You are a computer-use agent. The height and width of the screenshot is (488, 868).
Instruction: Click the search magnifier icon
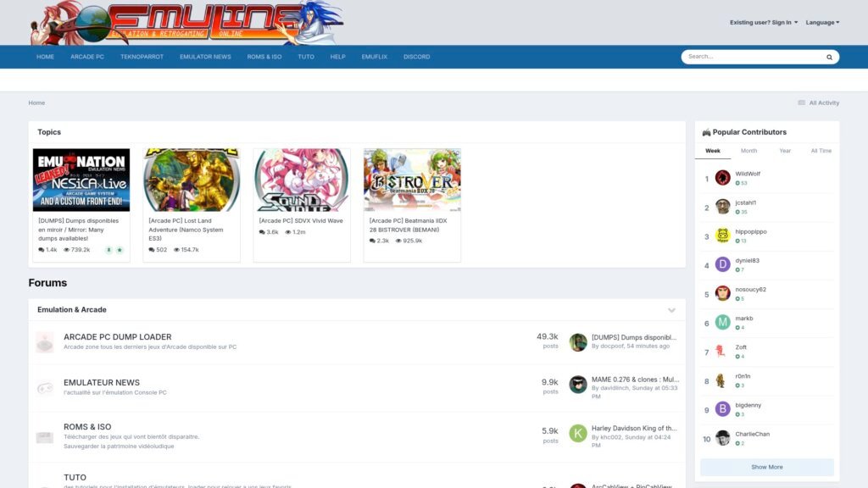point(829,57)
